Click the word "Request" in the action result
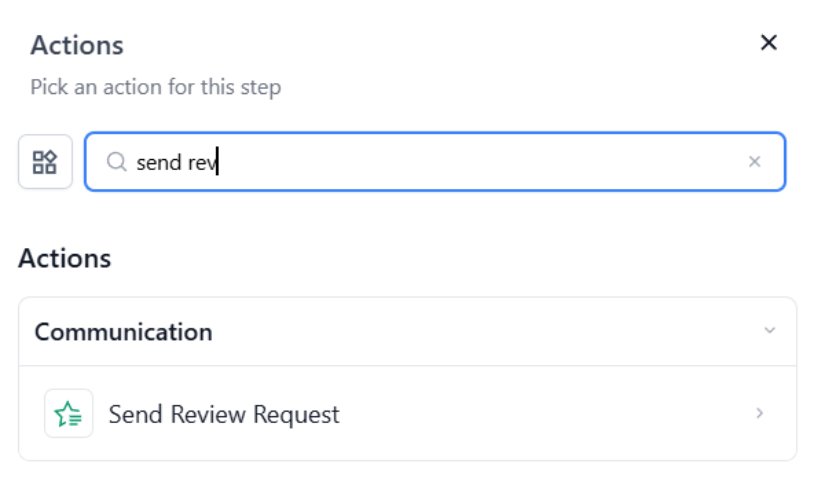The image size is (814, 478). coord(296,414)
